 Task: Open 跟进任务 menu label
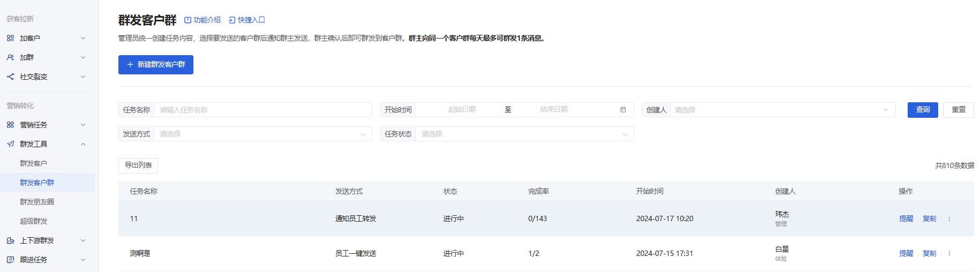(x=33, y=260)
